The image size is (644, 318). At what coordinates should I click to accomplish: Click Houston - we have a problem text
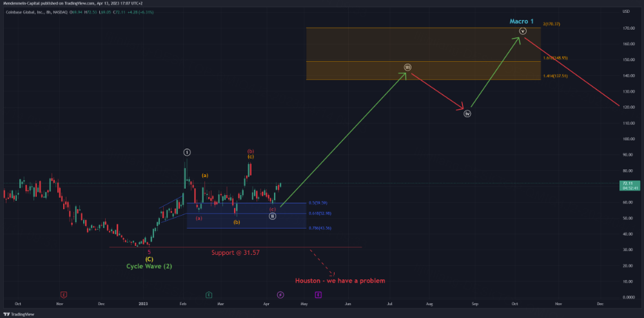[x=340, y=281]
